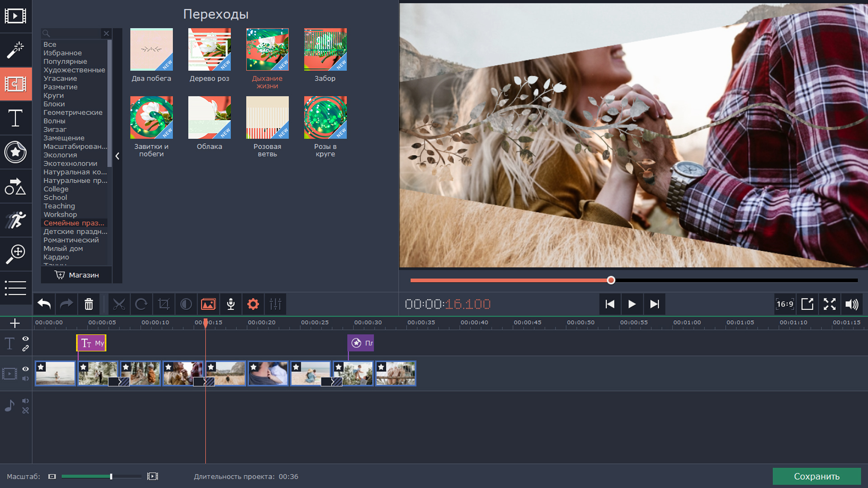This screenshot has height=488, width=868.
Task: Open the Магазин store
Action: tap(76, 275)
